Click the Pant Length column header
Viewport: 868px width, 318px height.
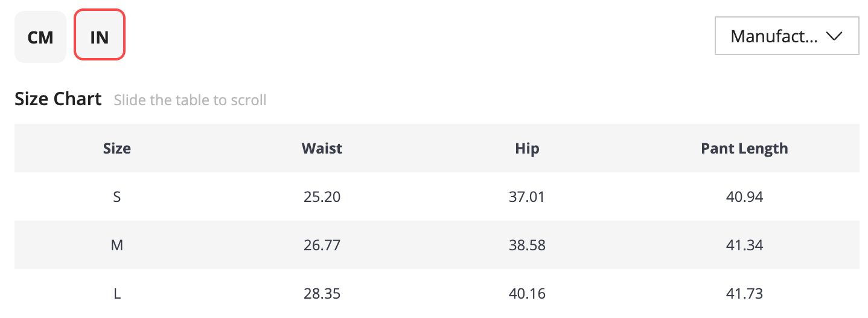pyautogui.click(x=744, y=148)
